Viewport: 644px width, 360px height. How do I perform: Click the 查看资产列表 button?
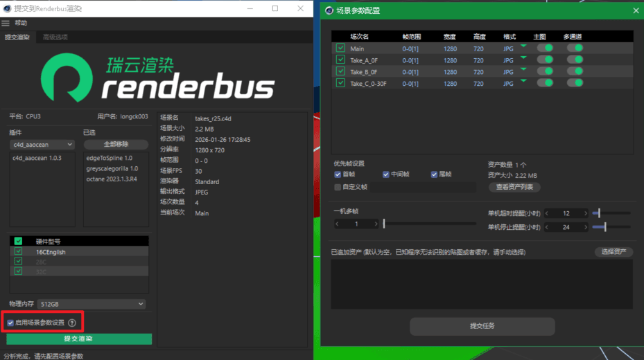coord(514,187)
